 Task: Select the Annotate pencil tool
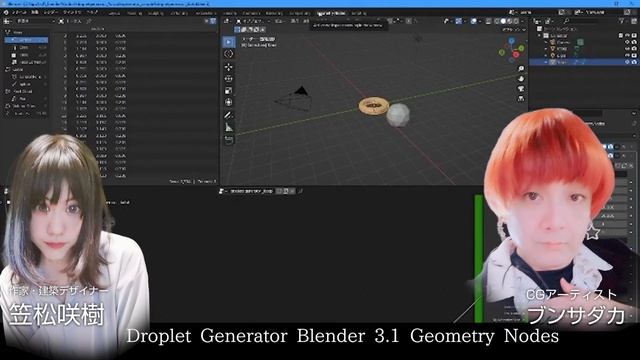(x=229, y=116)
